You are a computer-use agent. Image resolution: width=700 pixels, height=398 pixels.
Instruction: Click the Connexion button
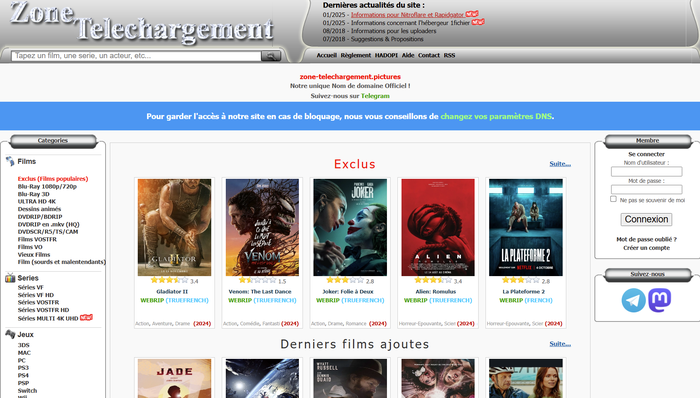pos(646,219)
